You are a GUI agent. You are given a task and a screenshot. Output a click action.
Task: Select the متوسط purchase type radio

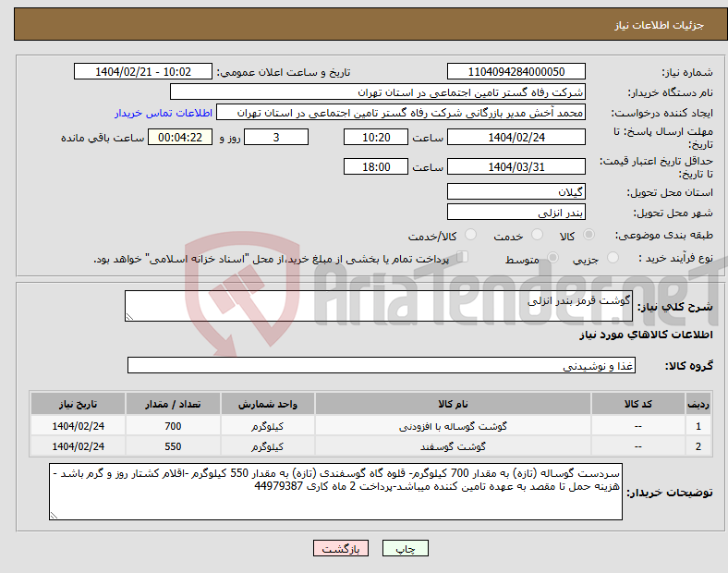click(x=552, y=258)
